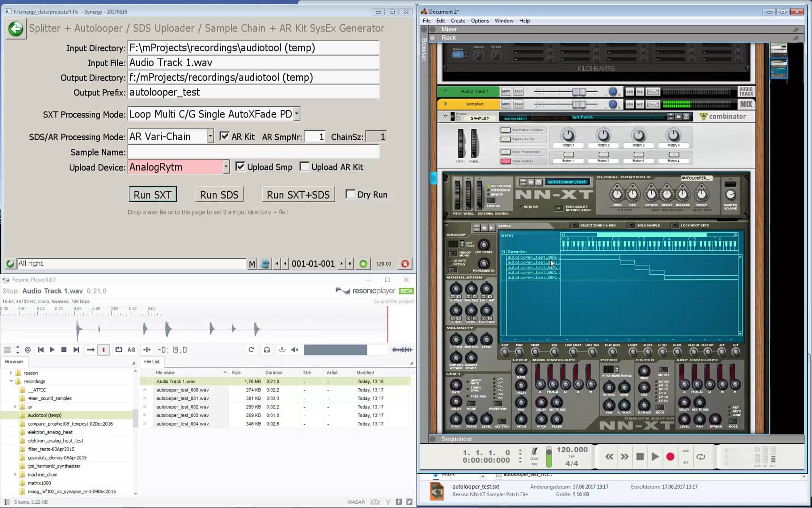The image size is (812, 508).
Task: Skip to previous file in Resonic
Action: pyautogui.click(x=41, y=349)
